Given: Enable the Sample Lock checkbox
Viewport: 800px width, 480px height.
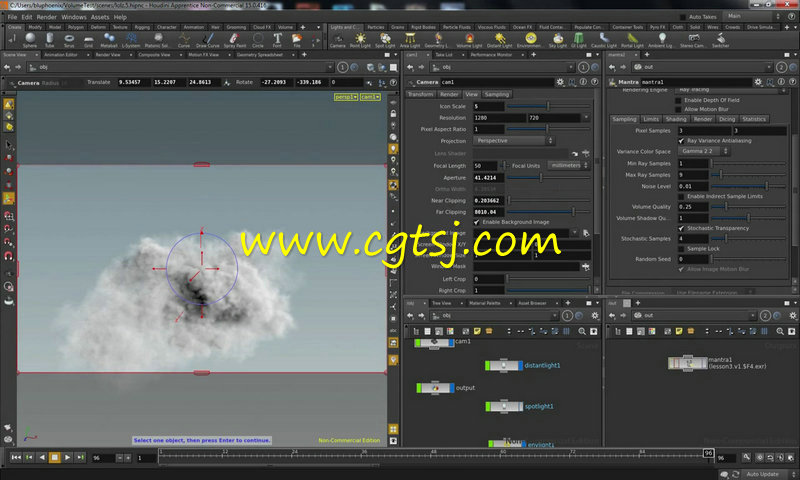Looking at the screenshot, I should click(681, 249).
